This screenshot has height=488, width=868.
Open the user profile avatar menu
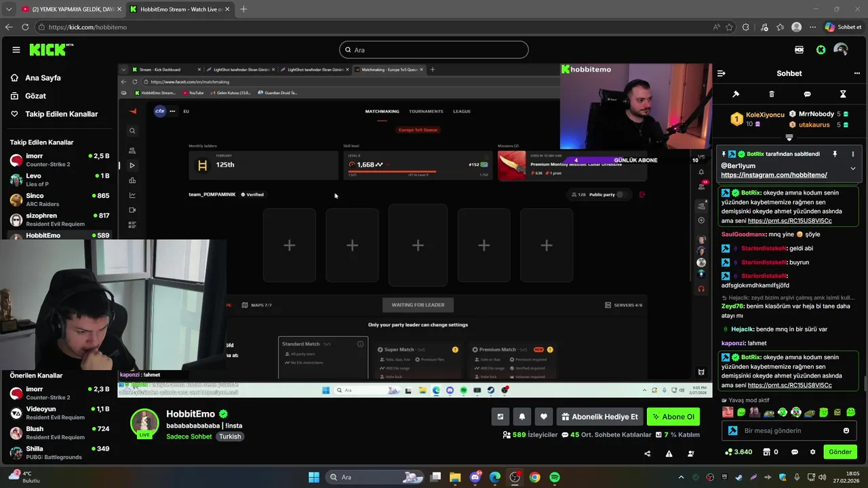coord(841,49)
